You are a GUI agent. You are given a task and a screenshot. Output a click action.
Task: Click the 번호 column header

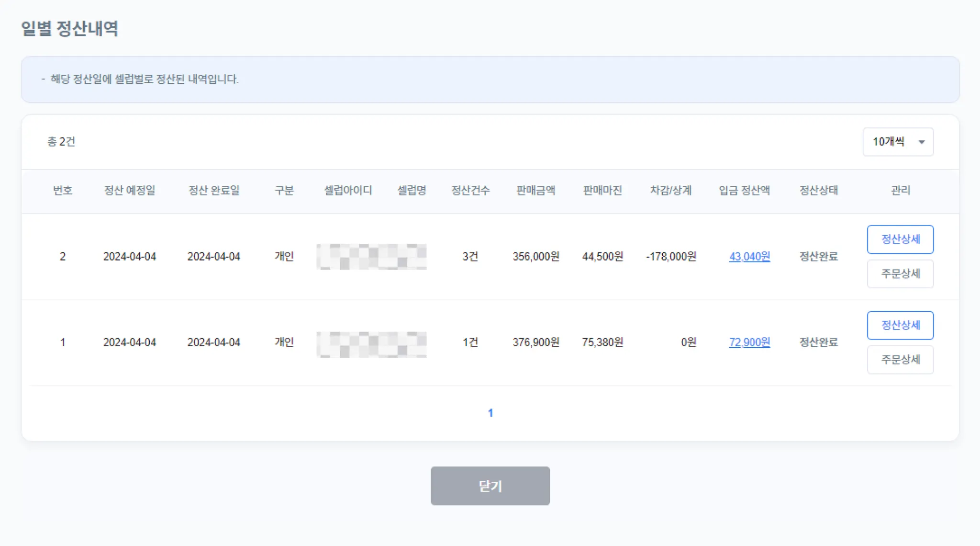click(63, 191)
